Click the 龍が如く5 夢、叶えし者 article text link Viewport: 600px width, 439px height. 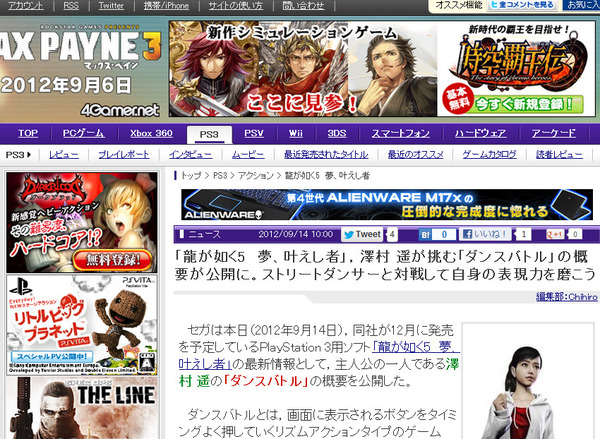pyautogui.click(x=416, y=348)
